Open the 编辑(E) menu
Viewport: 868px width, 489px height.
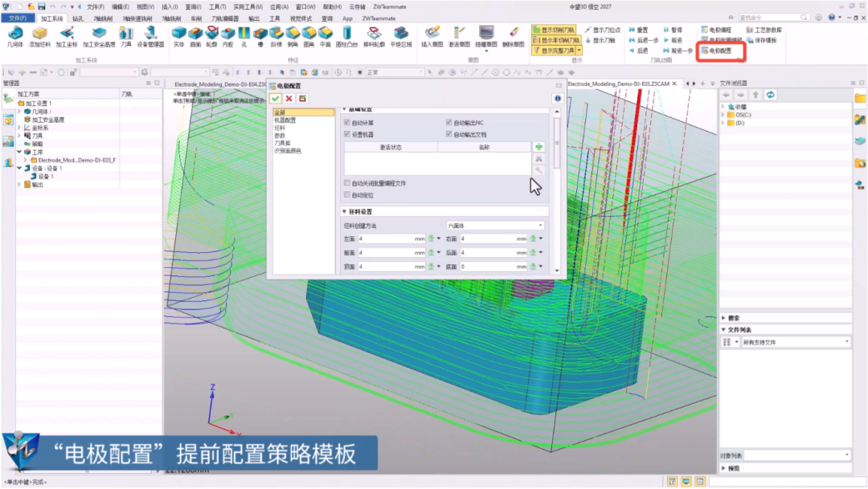click(120, 7)
